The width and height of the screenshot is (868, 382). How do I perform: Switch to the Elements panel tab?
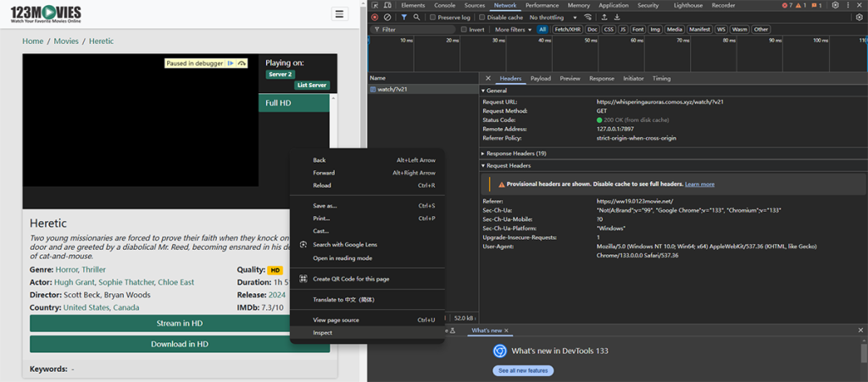click(x=413, y=6)
